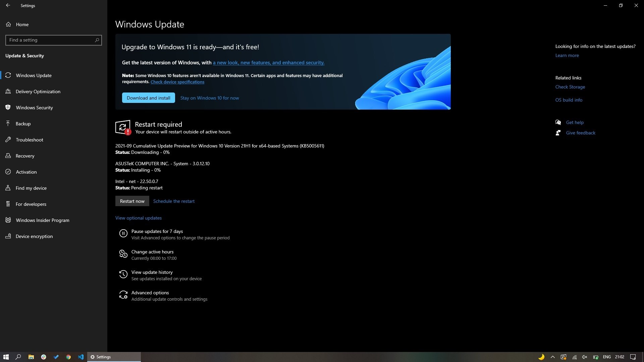Click the View update history icon
Viewport: 644px width, 362px height.
tap(123, 275)
